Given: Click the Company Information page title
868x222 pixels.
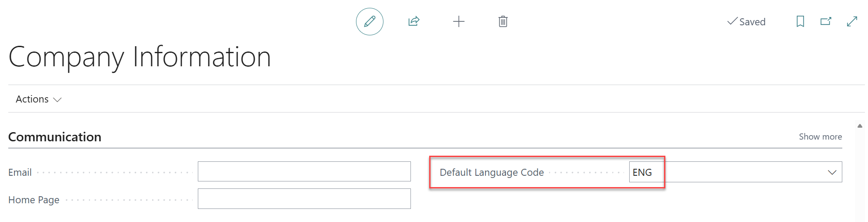Looking at the screenshot, I should point(140,57).
